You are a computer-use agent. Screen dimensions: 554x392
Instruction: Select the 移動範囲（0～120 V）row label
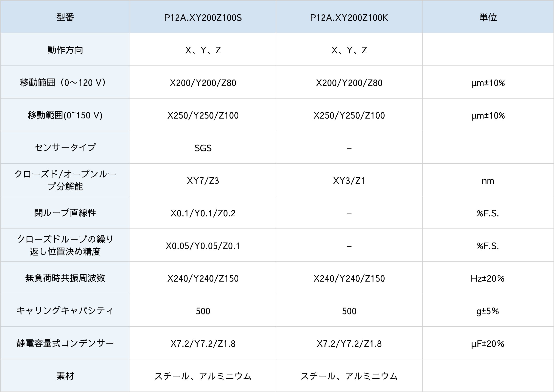(x=65, y=83)
